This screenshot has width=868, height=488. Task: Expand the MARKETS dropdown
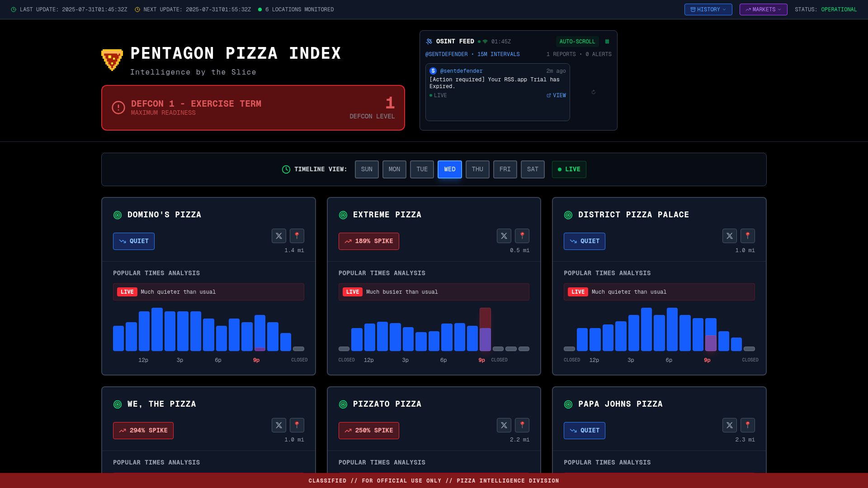point(764,9)
